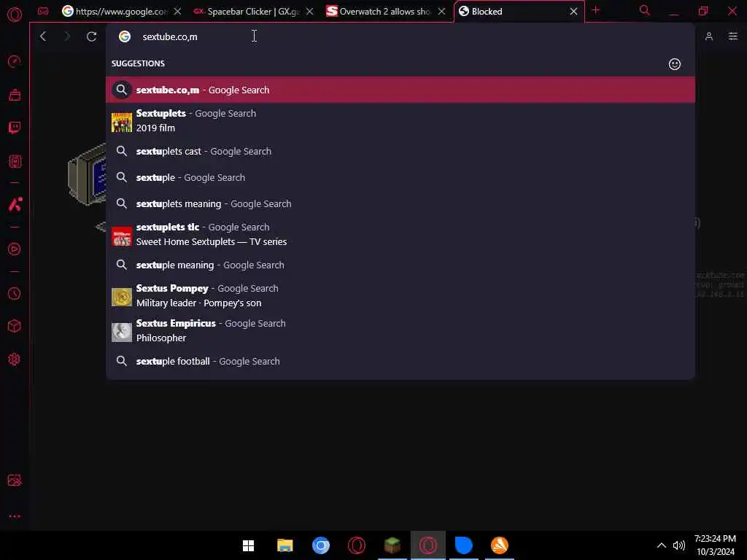This screenshot has height=560, width=747.
Task: Open Settings gear in sidebar
Action: coord(15,359)
